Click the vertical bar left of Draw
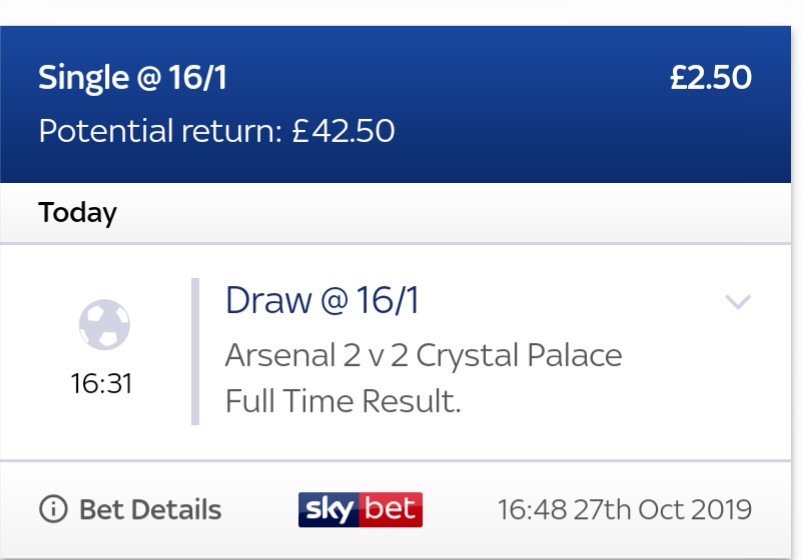 pos(195,351)
